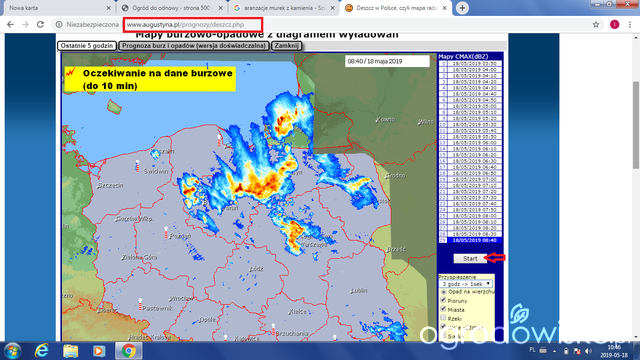Select the Opad na wierzchu radio button
The width and height of the screenshot is (640, 360).
pos(443,292)
